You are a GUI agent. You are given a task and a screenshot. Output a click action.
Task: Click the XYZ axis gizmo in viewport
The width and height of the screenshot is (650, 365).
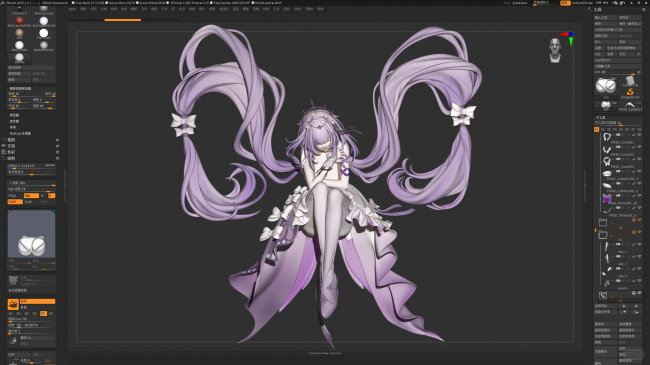[x=569, y=38]
